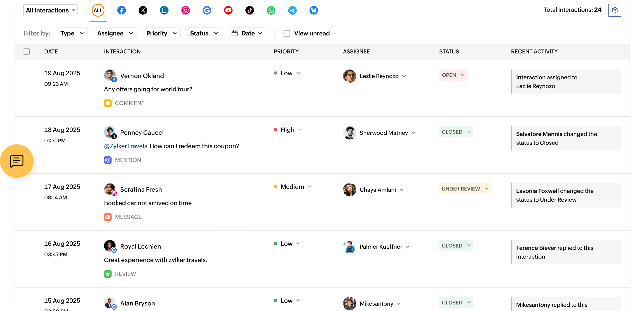The image size is (644, 311).
Task: Show only Instagram interactions
Action: (x=185, y=10)
